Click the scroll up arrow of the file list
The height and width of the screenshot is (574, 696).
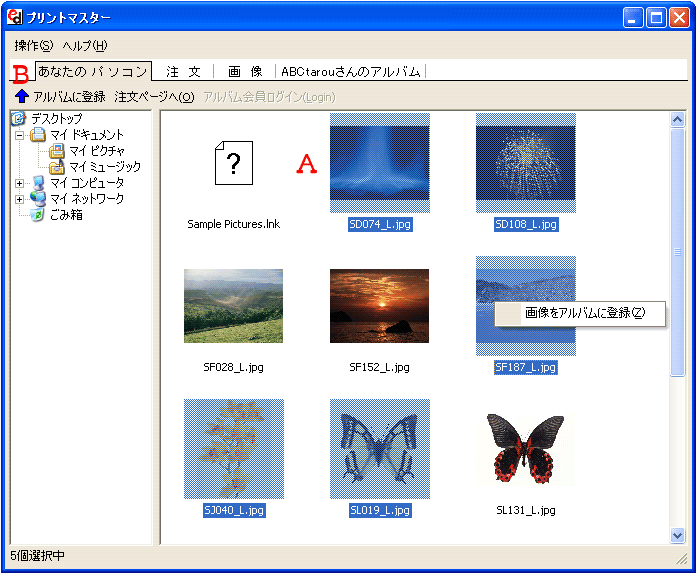(677, 119)
